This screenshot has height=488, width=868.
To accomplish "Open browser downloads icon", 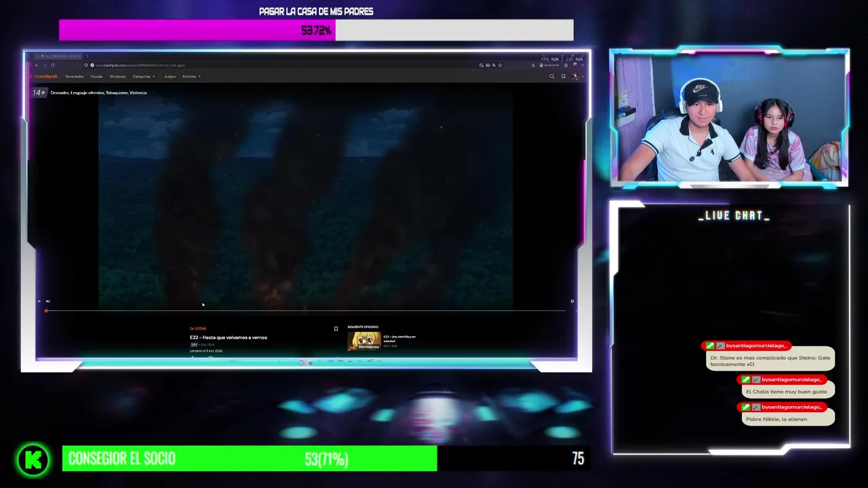I will point(533,65).
